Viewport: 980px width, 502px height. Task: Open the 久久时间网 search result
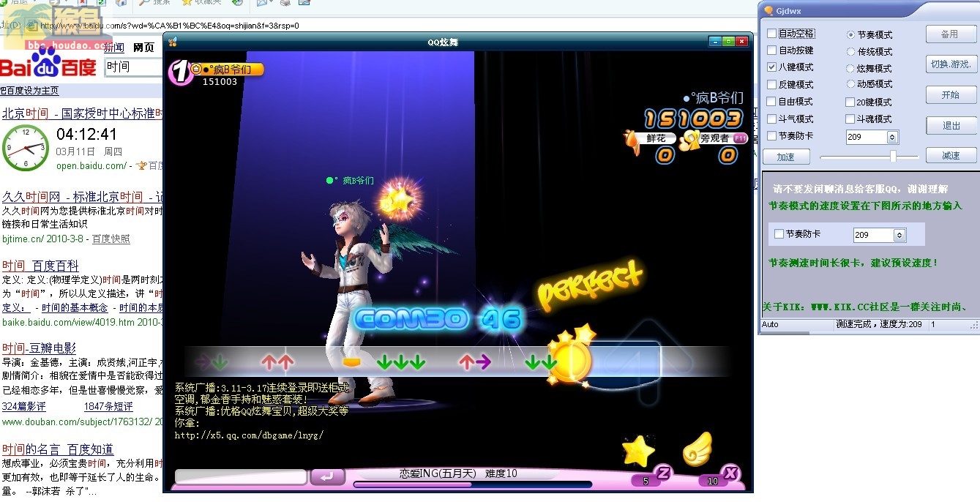[x=82, y=197]
